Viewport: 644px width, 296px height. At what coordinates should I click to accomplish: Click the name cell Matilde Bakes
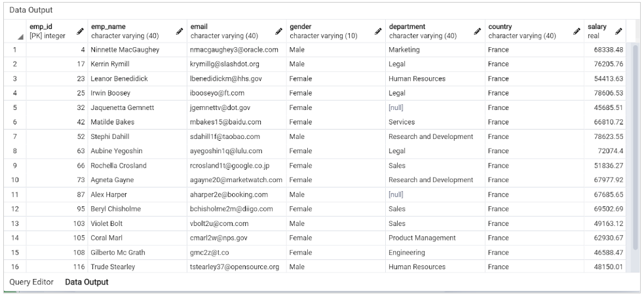click(138, 122)
